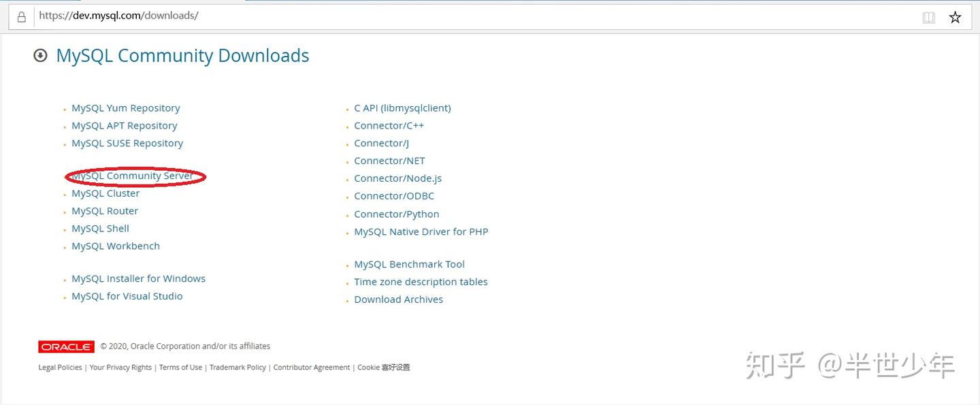Open MySQL Native Driver for PHP link
Image resolution: width=980 pixels, height=405 pixels.
click(x=421, y=232)
